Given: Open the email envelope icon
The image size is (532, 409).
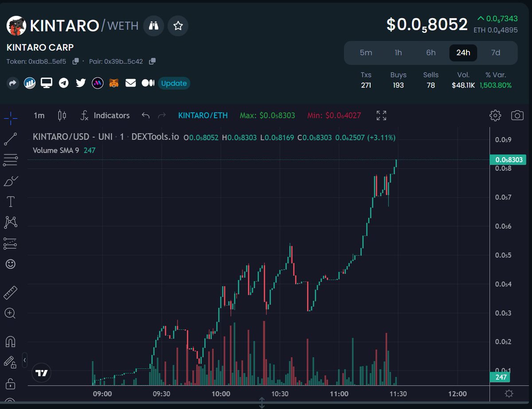Looking at the screenshot, I should click(x=130, y=83).
